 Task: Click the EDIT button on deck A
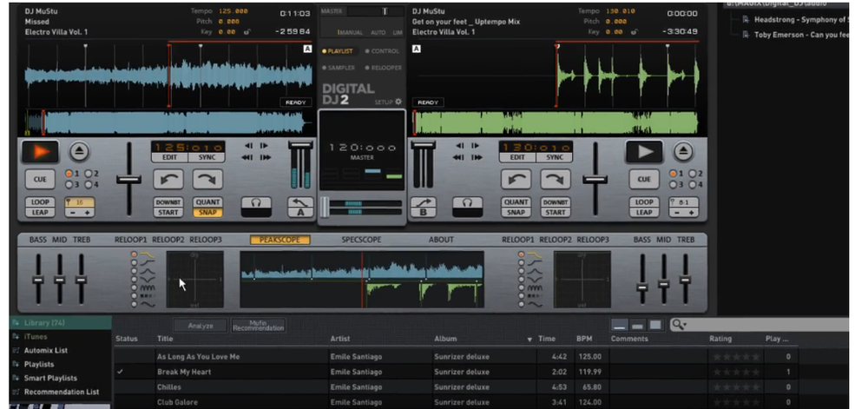click(x=169, y=157)
